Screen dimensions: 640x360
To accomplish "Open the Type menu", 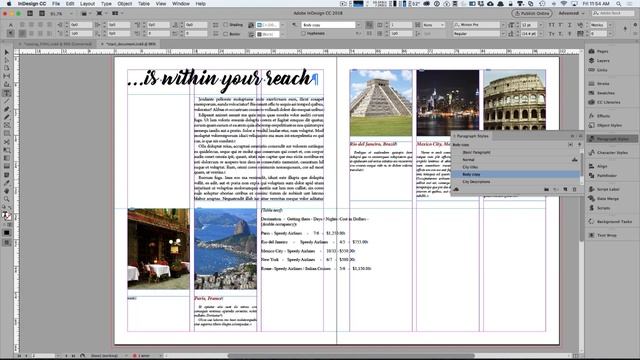I will 106,4.
